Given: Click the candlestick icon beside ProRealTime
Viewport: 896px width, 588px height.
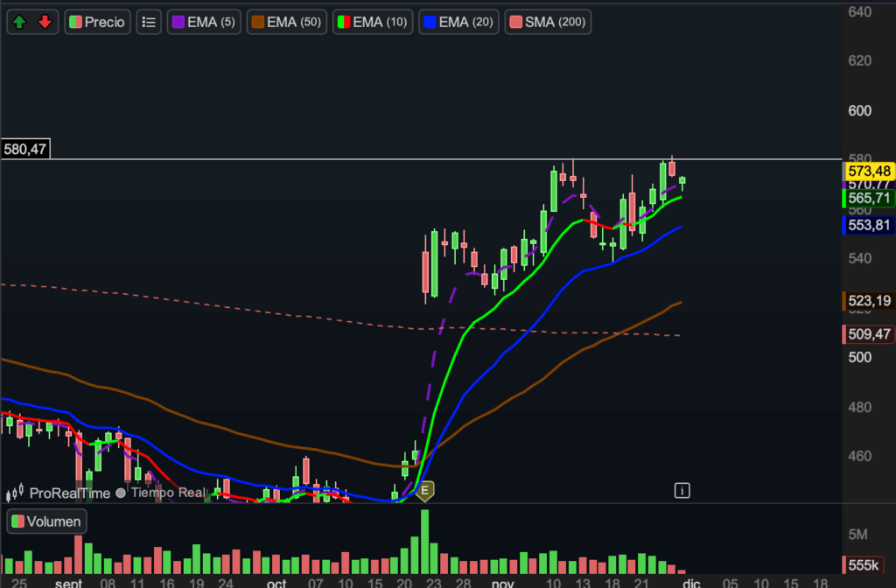Looking at the screenshot, I should pos(15,493).
